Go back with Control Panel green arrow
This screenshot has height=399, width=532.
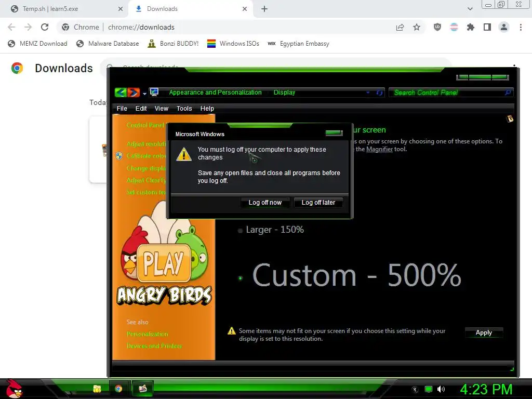click(x=121, y=92)
